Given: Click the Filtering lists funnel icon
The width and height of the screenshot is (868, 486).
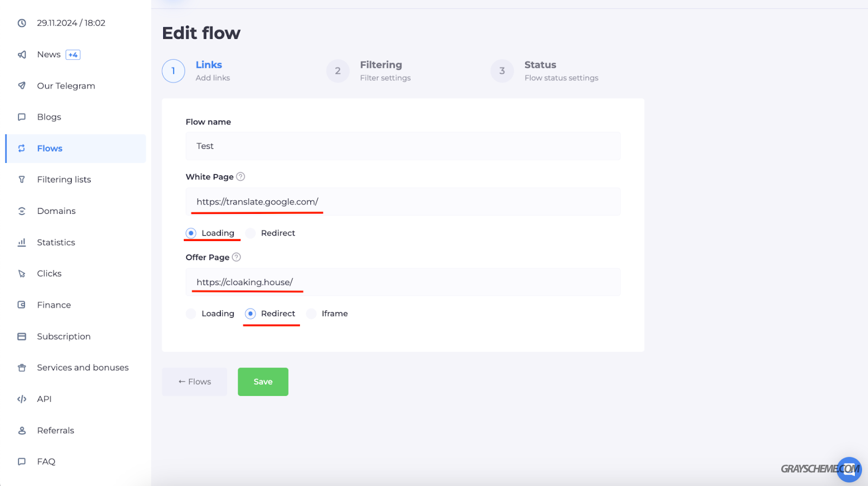Looking at the screenshot, I should [x=22, y=180].
